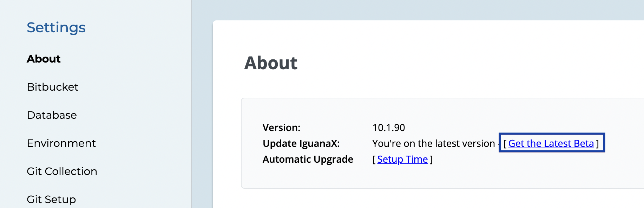The image size is (644, 208).
Task: Open the Database settings section
Action: click(x=52, y=115)
